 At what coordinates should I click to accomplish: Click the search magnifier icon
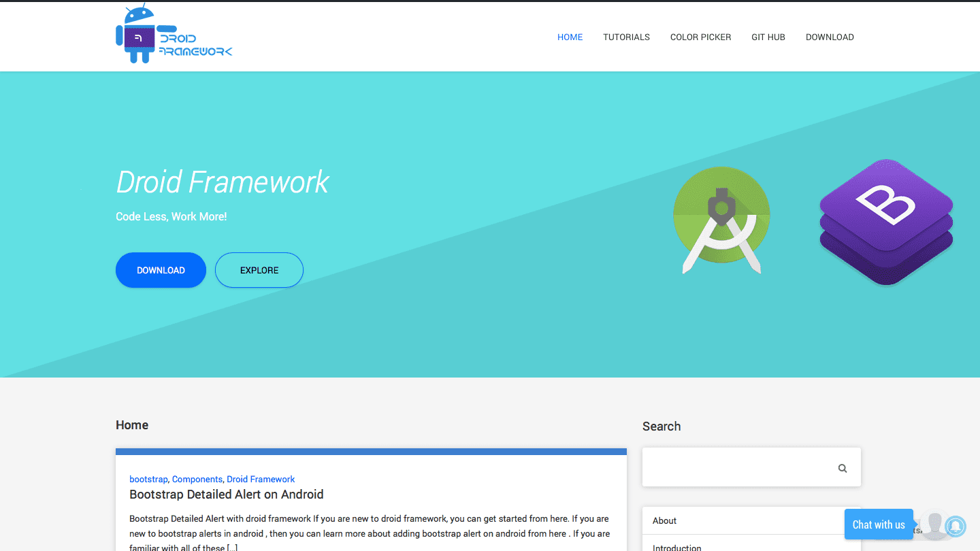(843, 468)
